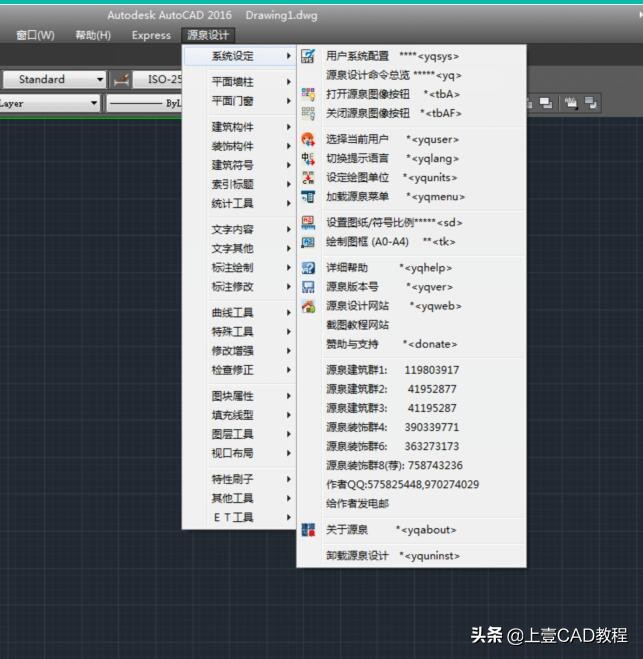
Task: Click the 关闭源泉图像按钮 icon
Action: tap(308, 113)
